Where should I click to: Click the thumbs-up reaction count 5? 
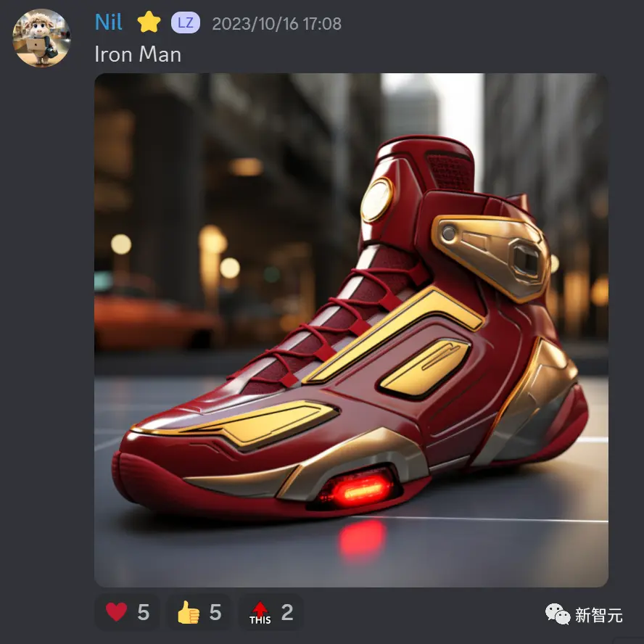215,612
